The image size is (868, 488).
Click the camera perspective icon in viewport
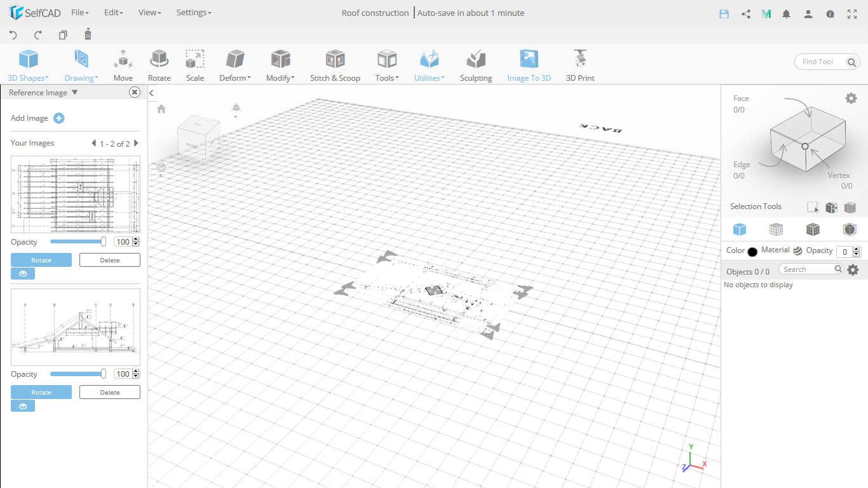(236, 108)
